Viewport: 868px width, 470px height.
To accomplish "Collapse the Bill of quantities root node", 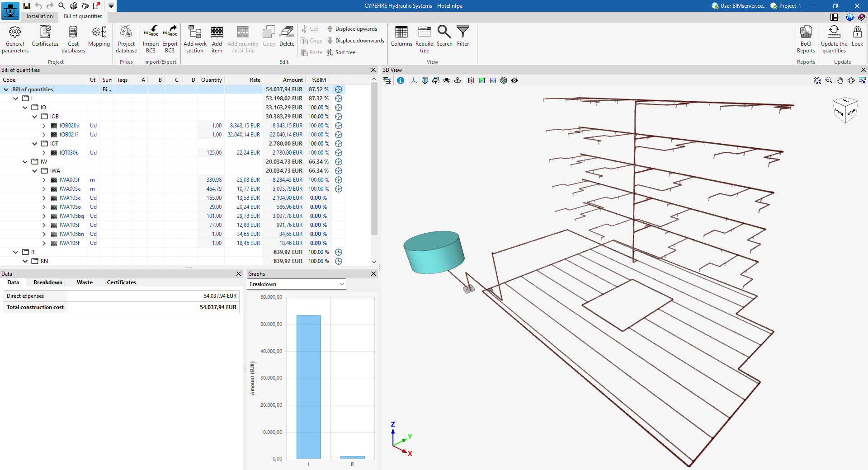I will pos(6,89).
